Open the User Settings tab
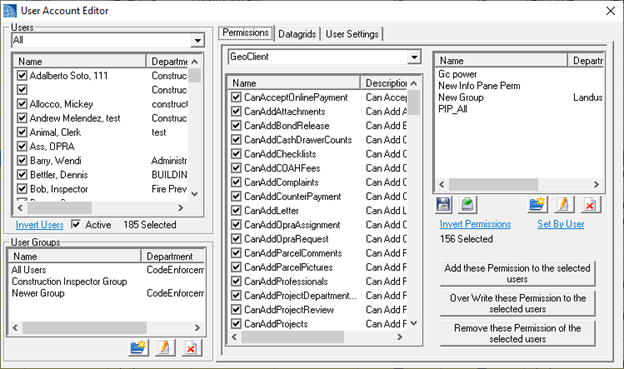Image resolution: width=624 pixels, height=369 pixels. pyautogui.click(x=352, y=34)
